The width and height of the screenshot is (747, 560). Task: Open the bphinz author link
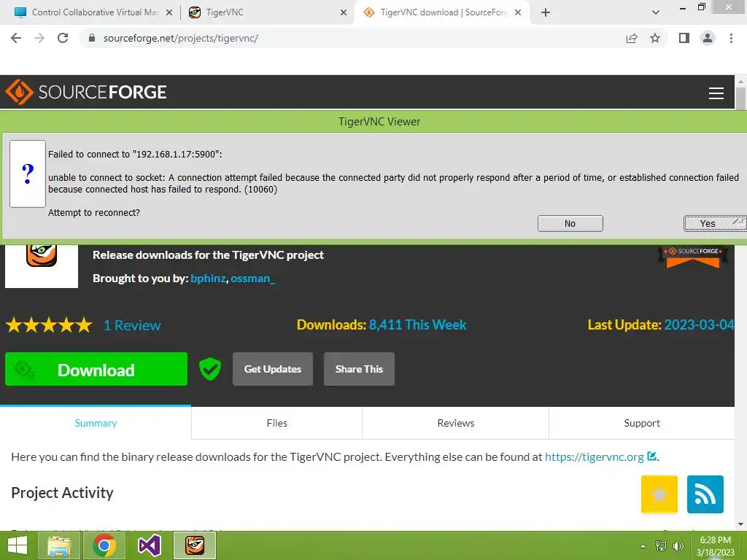pos(208,279)
